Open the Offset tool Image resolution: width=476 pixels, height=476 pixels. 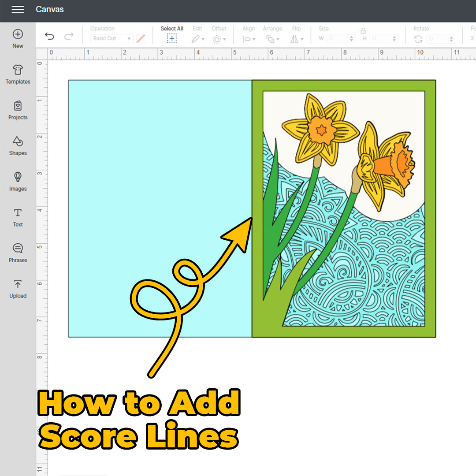point(218,39)
